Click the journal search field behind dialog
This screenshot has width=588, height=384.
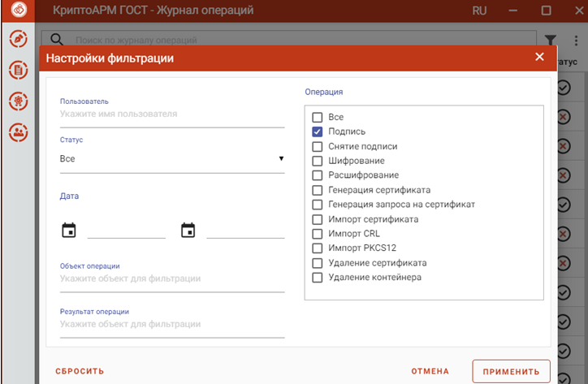289,40
